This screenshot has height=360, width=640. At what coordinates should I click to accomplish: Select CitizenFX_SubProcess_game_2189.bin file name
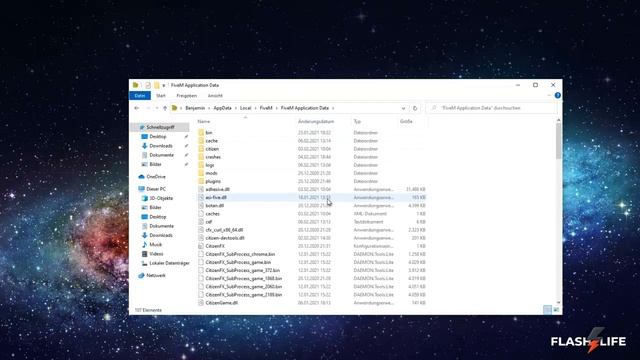click(244, 295)
